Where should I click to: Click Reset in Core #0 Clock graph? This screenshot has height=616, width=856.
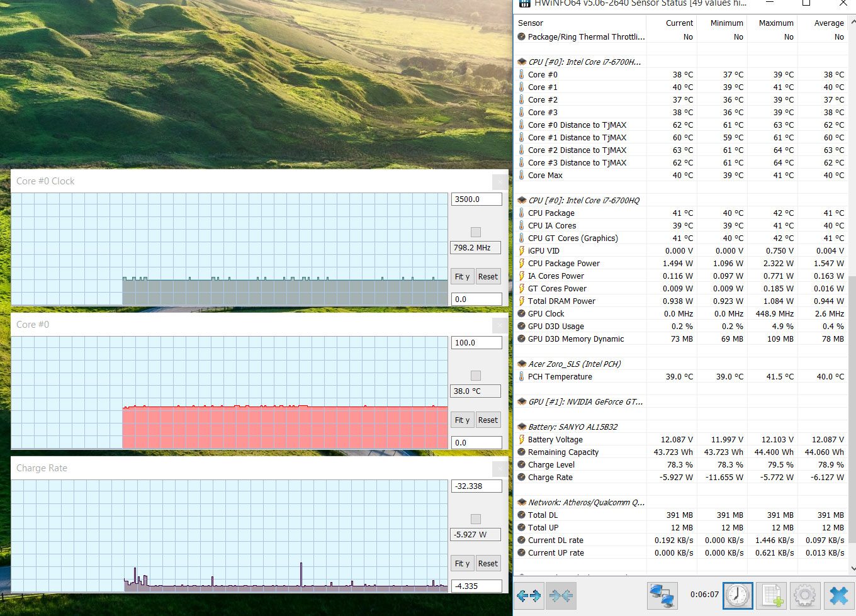tap(488, 276)
